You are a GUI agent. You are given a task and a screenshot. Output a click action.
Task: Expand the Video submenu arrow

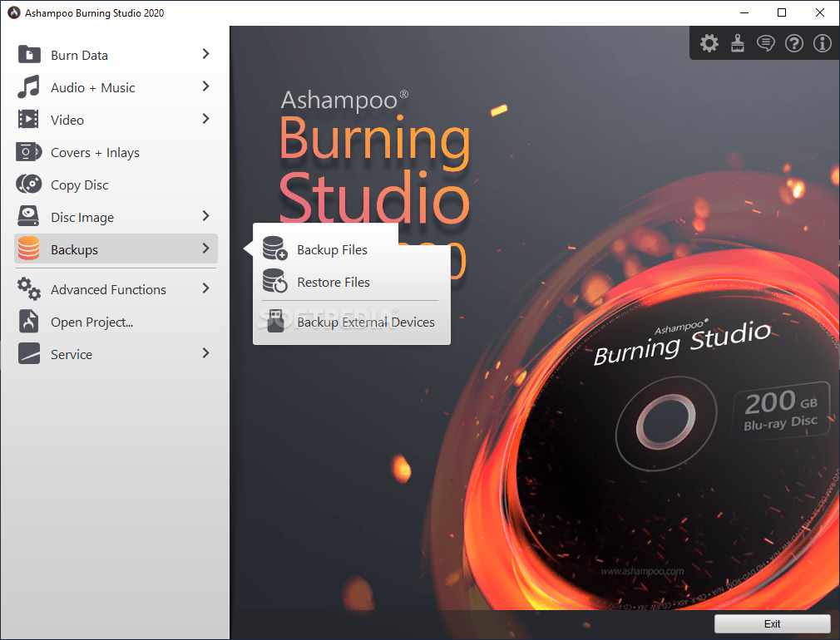pyautogui.click(x=205, y=118)
